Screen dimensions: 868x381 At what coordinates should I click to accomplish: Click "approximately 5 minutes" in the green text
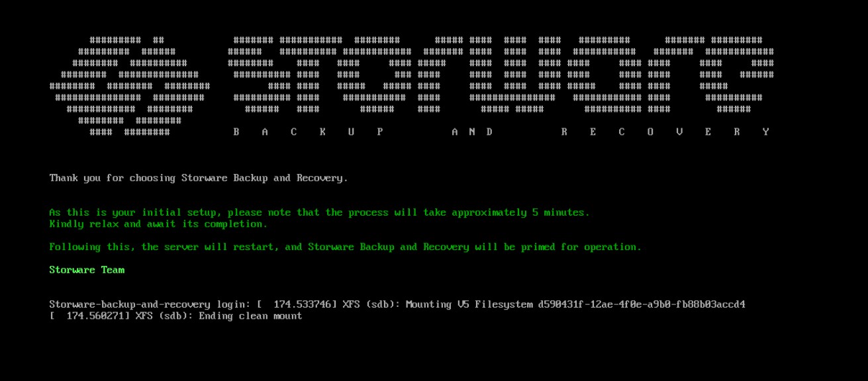pos(520,212)
